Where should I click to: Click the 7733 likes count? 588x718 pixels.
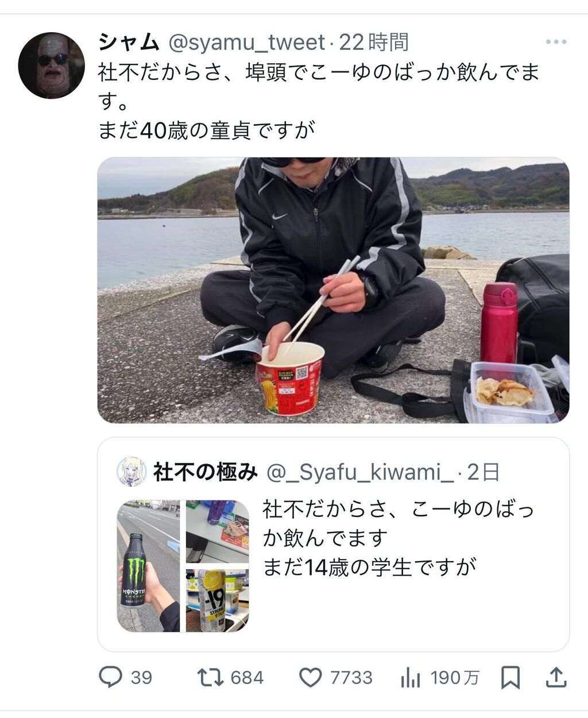coord(351,678)
